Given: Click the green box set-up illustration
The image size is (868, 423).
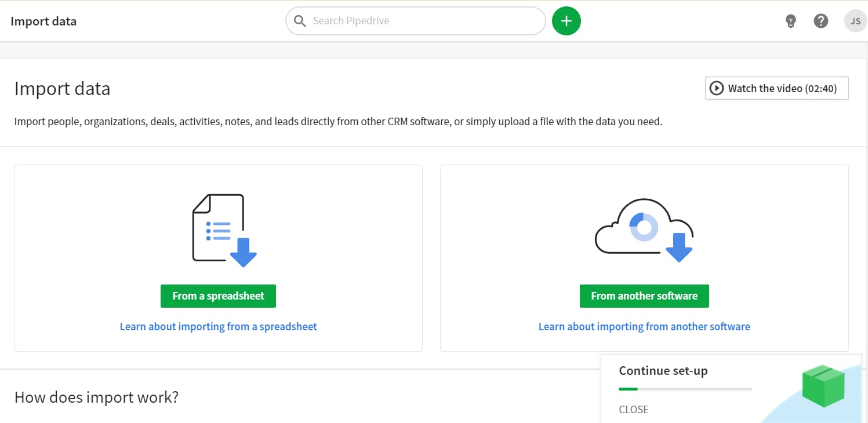Looking at the screenshot, I should point(823,385).
